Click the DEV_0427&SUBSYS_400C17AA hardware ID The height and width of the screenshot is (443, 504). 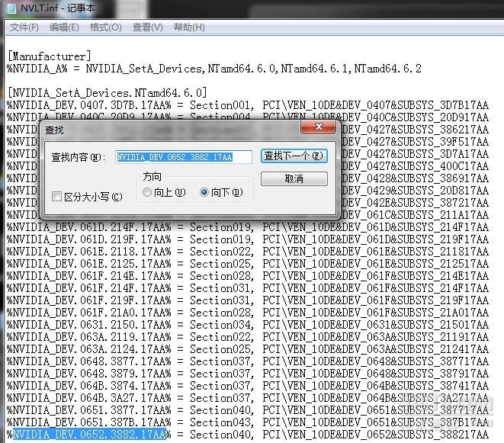pyautogui.click(x=416, y=166)
